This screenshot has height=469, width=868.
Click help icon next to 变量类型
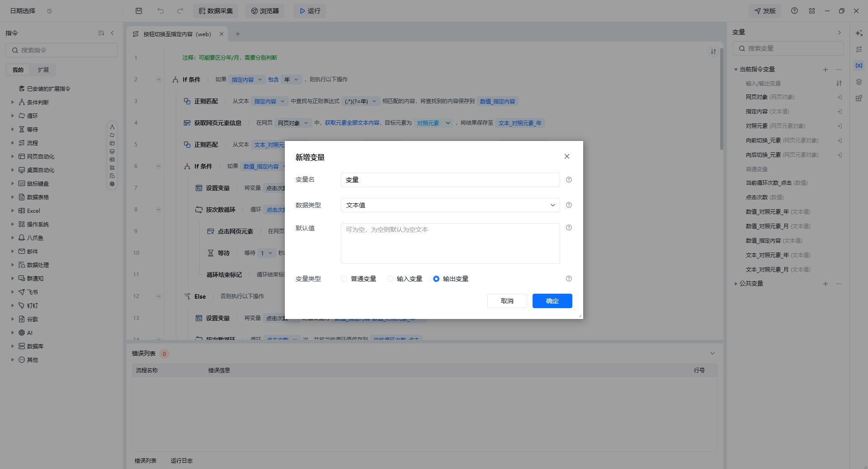click(x=569, y=279)
